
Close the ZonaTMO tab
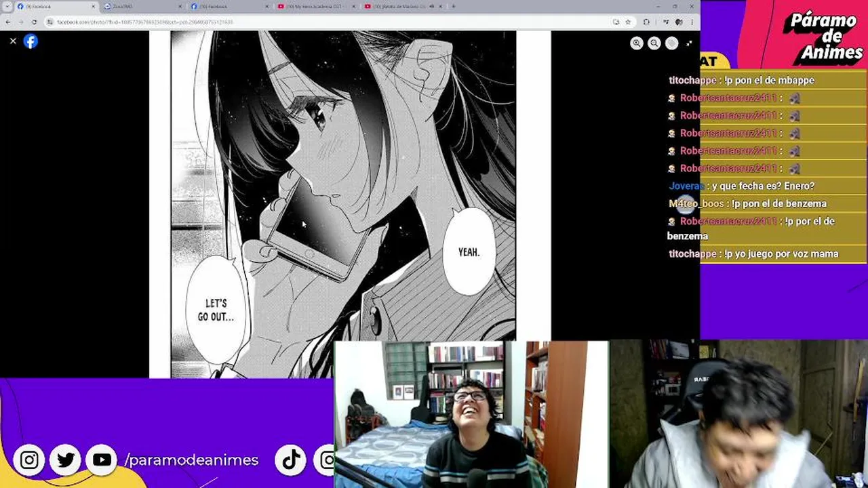point(180,6)
